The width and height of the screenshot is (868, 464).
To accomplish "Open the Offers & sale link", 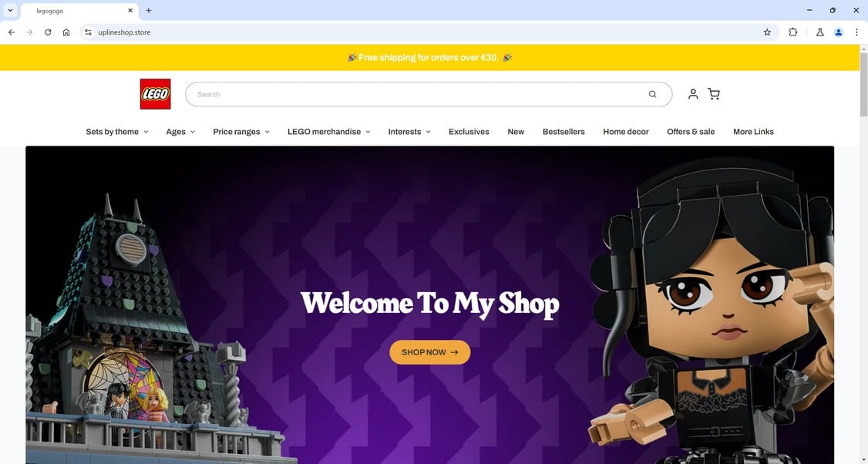I will click(x=690, y=132).
